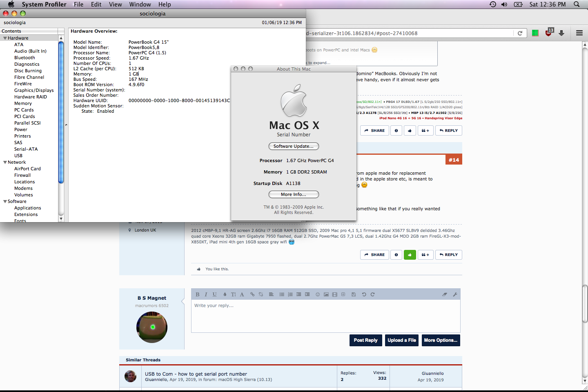Open smilies picker in editor

318,294
